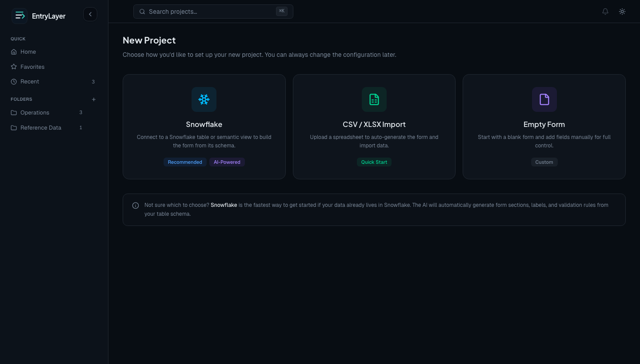Viewport: 640px width, 364px height.
Task: Click the AI-Powered badge
Action: pyautogui.click(x=227, y=162)
